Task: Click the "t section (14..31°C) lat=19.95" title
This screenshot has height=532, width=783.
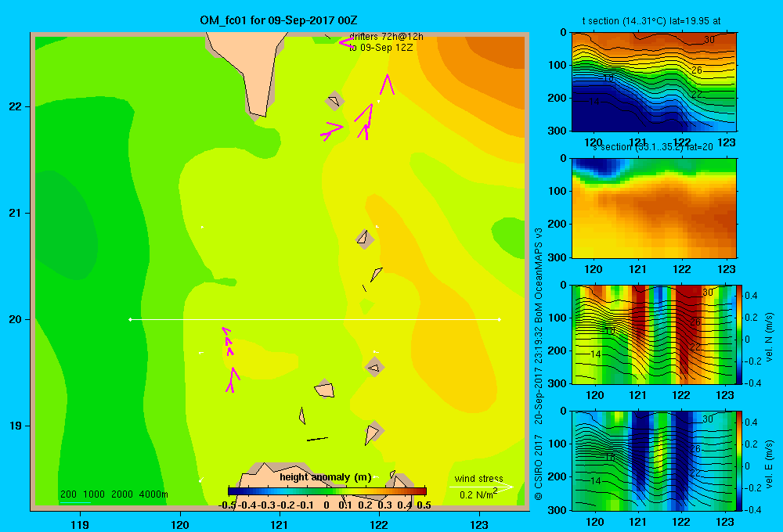Action: point(651,21)
